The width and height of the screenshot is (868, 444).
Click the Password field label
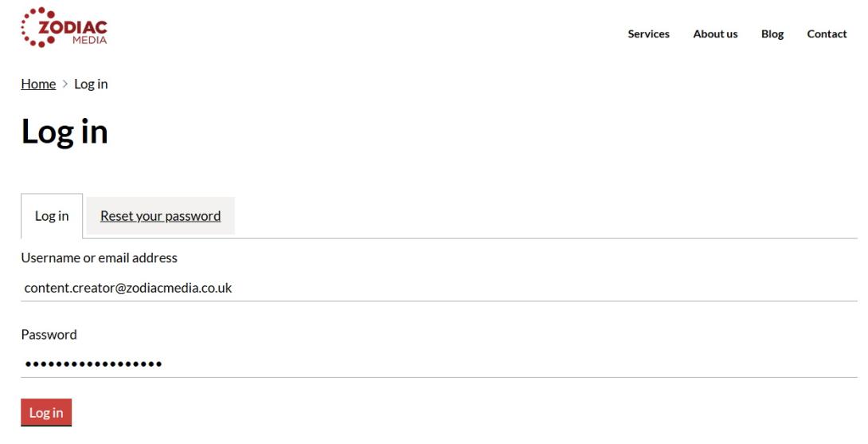pyautogui.click(x=49, y=335)
